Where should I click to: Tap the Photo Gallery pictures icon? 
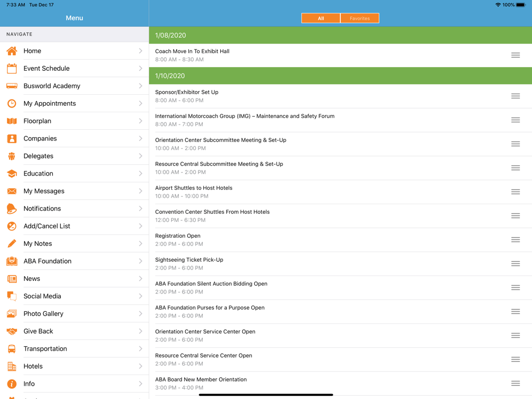tap(12, 314)
